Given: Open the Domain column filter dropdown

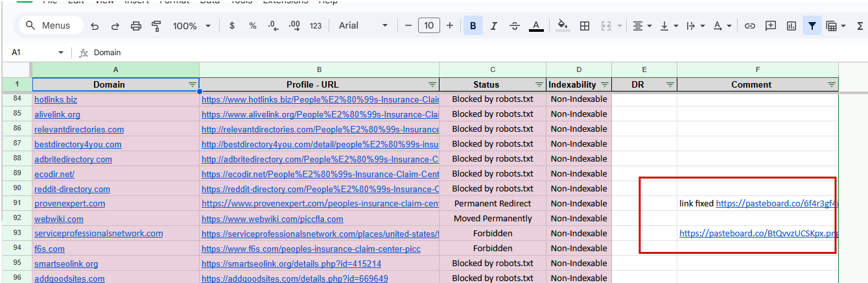Looking at the screenshot, I should point(192,85).
